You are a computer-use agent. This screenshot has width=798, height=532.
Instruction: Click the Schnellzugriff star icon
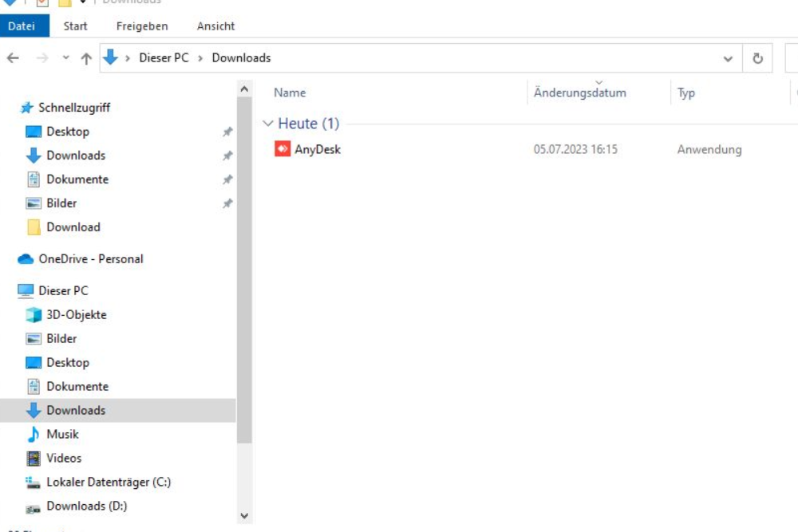coord(26,108)
